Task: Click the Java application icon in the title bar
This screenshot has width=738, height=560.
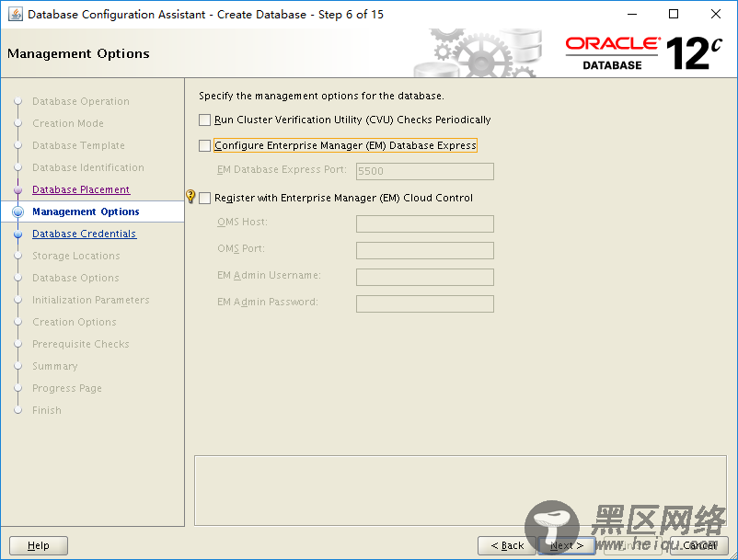Action: [x=15, y=14]
